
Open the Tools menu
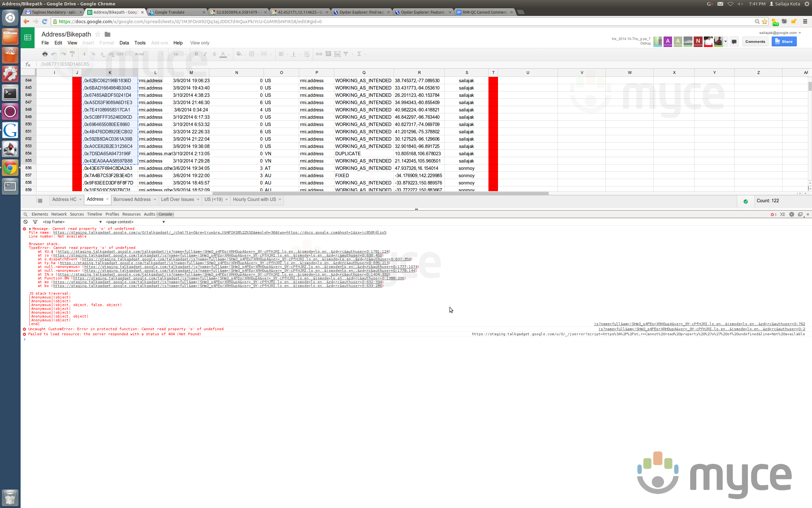tap(140, 43)
